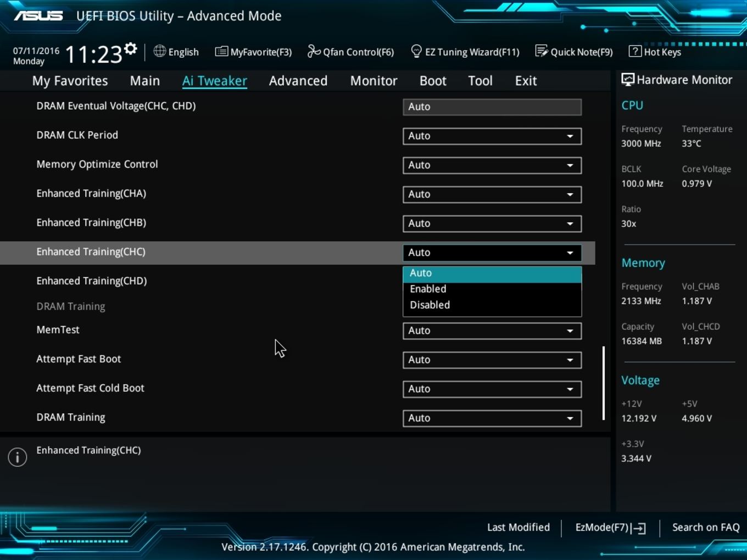Image resolution: width=747 pixels, height=560 pixels.
Task: Select the Enhanced Training(CHC) row label
Action: point(91,251)
